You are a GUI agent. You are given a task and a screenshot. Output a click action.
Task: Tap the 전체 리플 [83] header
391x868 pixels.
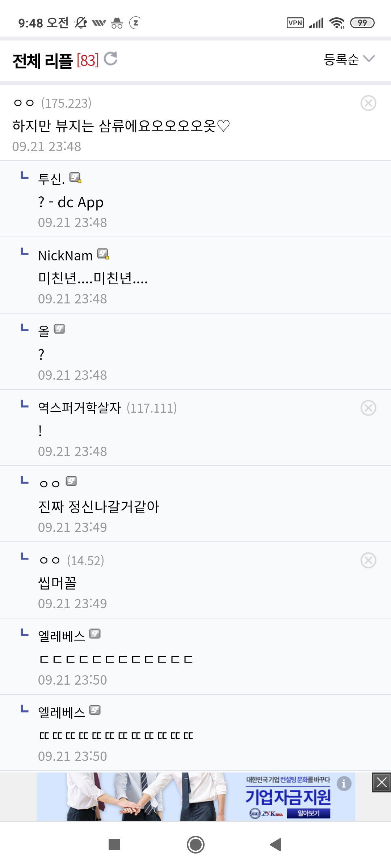coord(55,60)
